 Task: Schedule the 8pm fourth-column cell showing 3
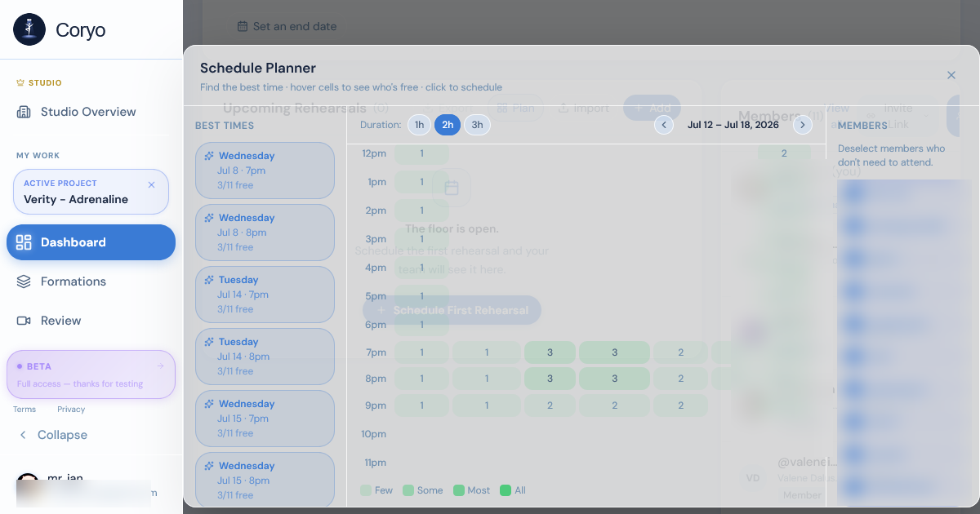tap(615, 379)
